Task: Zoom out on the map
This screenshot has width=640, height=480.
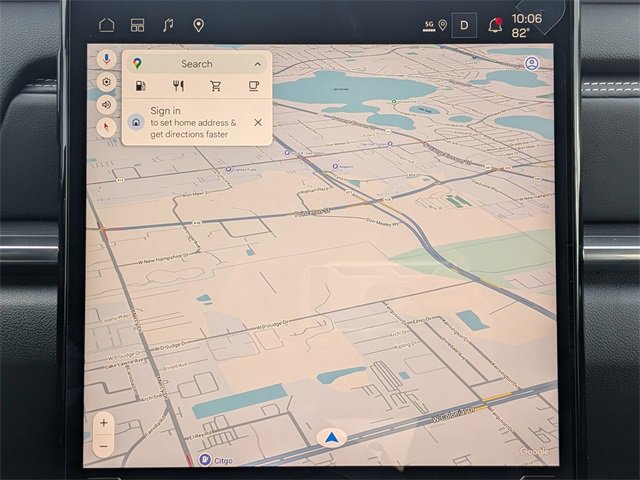Action: coord(104,444)
